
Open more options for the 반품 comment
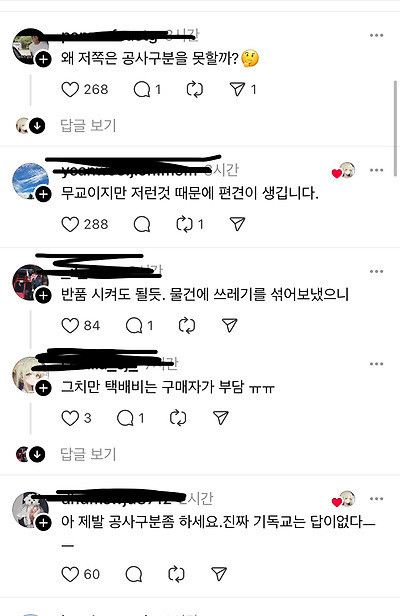click(x=376, y=271)
